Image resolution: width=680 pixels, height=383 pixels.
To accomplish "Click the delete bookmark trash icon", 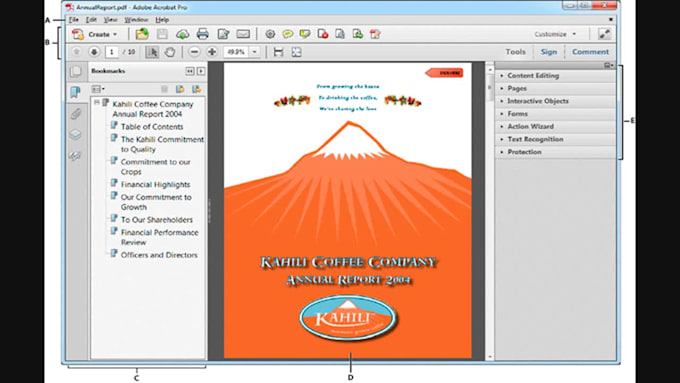I will (164, 89).
